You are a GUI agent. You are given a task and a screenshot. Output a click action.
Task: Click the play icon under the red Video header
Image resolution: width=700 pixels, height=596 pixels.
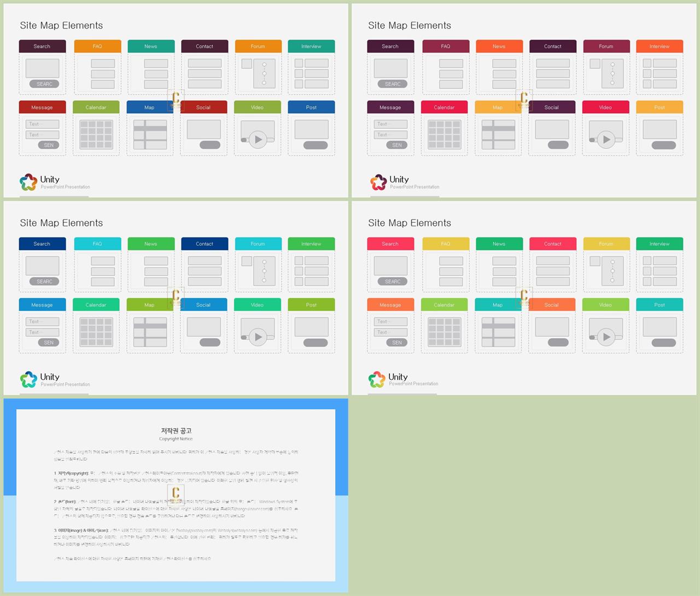tap(606, 140)
